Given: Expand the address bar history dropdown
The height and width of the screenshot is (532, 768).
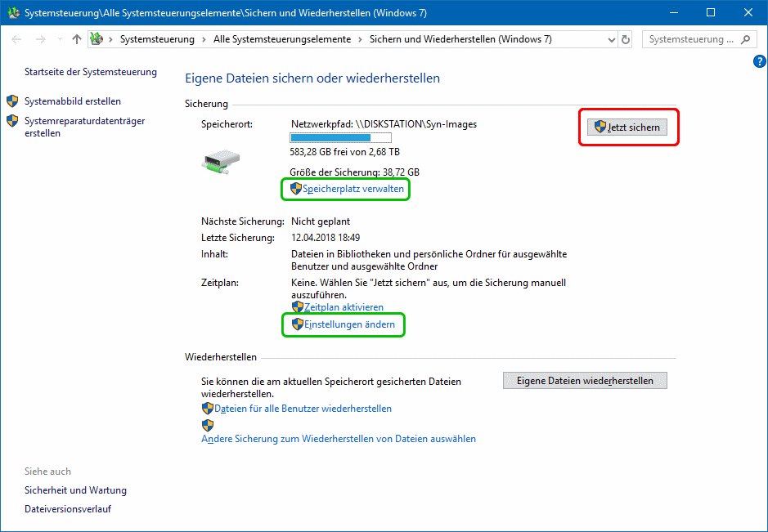Looking at the screenshot, I should [611, 39].
